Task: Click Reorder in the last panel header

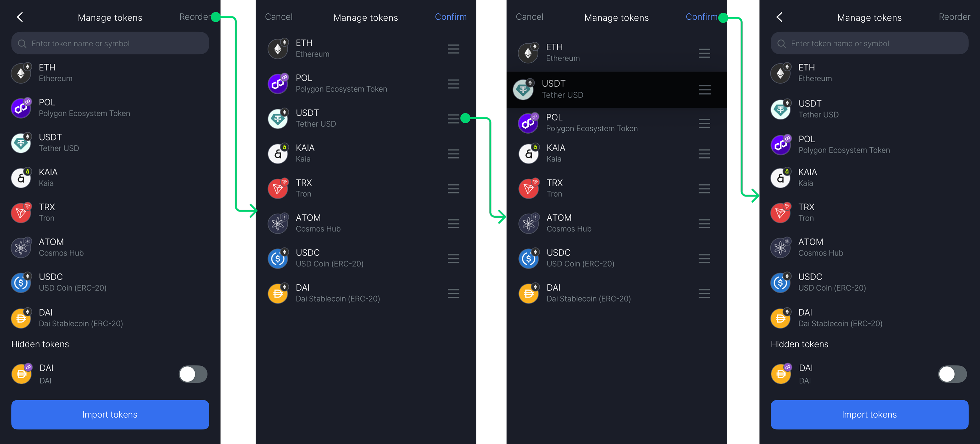Action: tap(954, 17)
